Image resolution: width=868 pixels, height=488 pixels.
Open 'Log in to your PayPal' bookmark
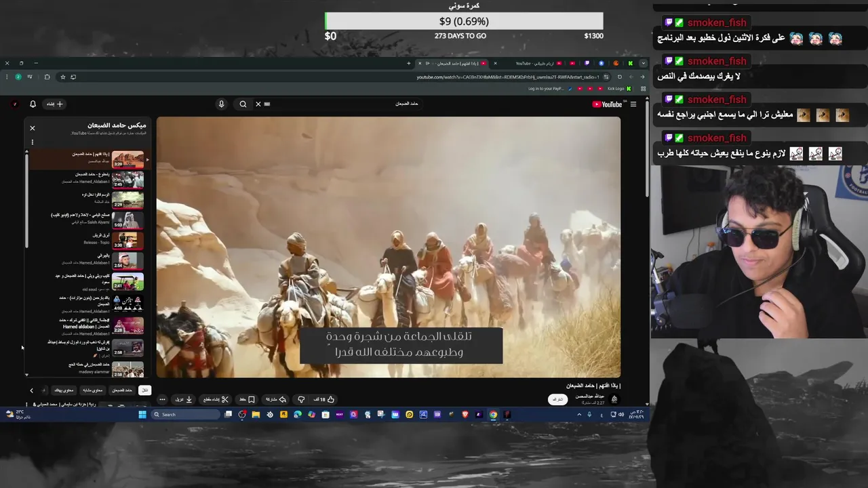[549, 89]
